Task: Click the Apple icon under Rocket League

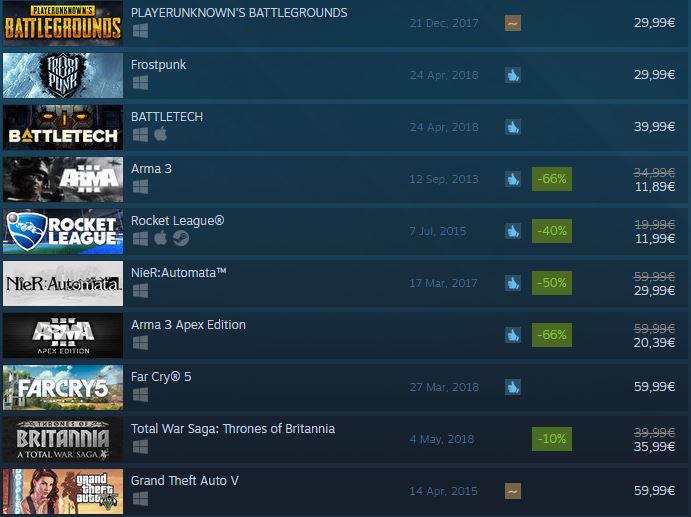Action: (x=160, y=238)
